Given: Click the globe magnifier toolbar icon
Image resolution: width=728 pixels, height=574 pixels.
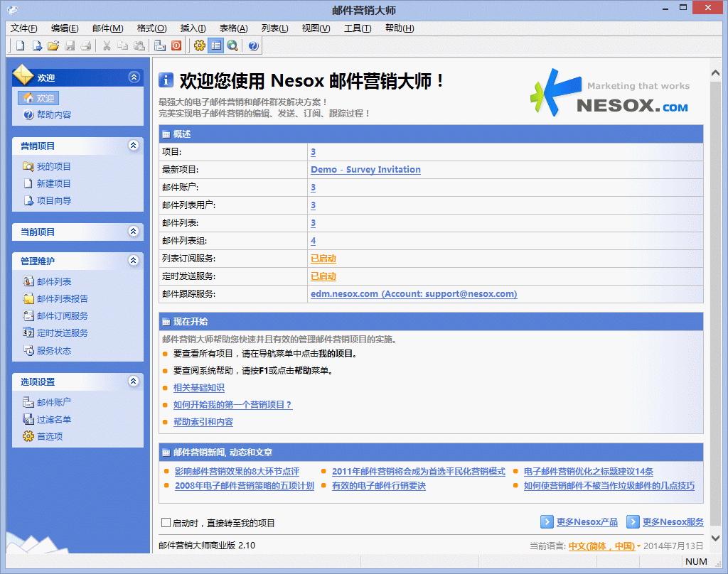Looking at the screenshot, I should pos(232,45).
